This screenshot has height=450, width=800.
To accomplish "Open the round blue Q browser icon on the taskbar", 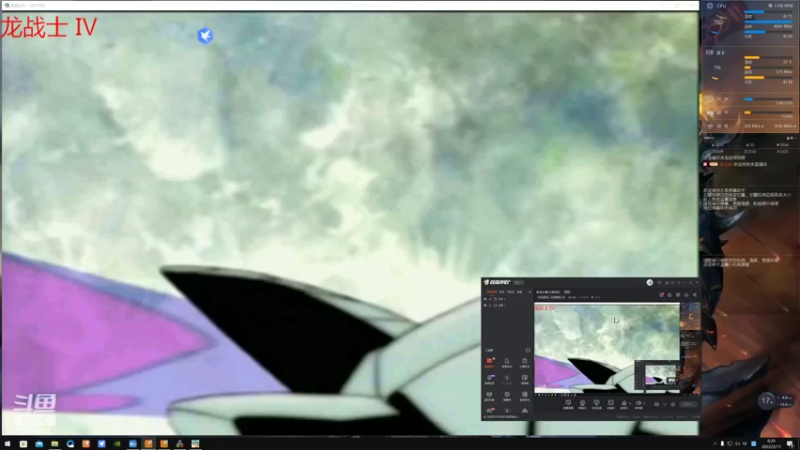I will tap(70, 444).
